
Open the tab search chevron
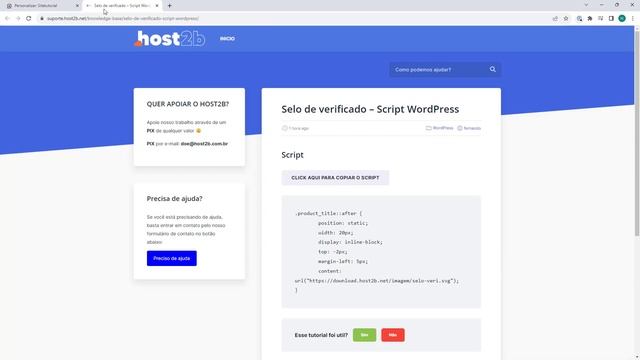tap(586, 5)
